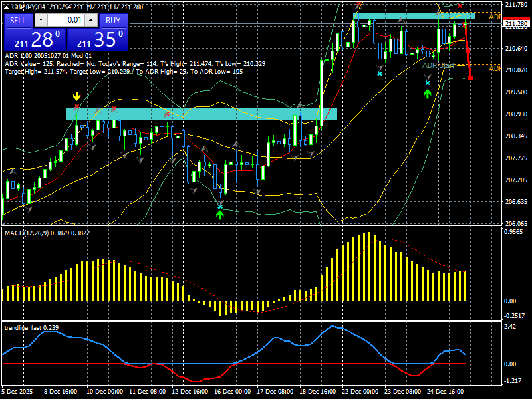
Task: Click the 206.065 price axis label
Action: [517, 224]
